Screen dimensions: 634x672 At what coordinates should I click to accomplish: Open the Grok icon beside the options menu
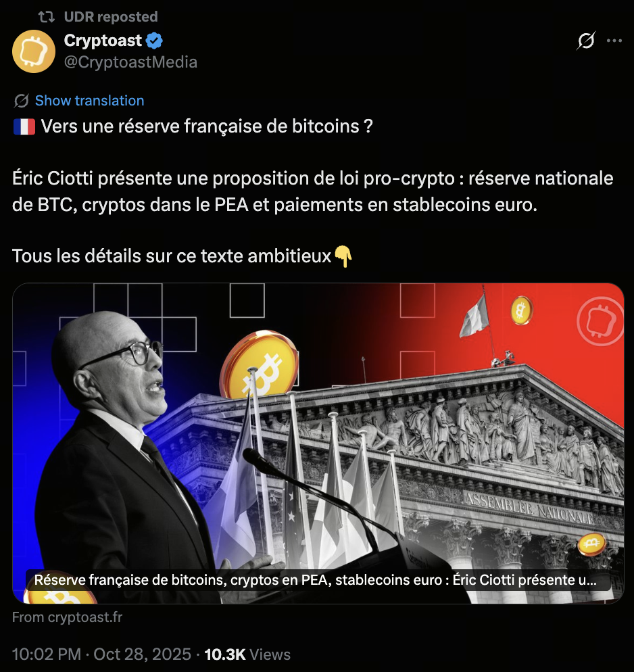585,41
